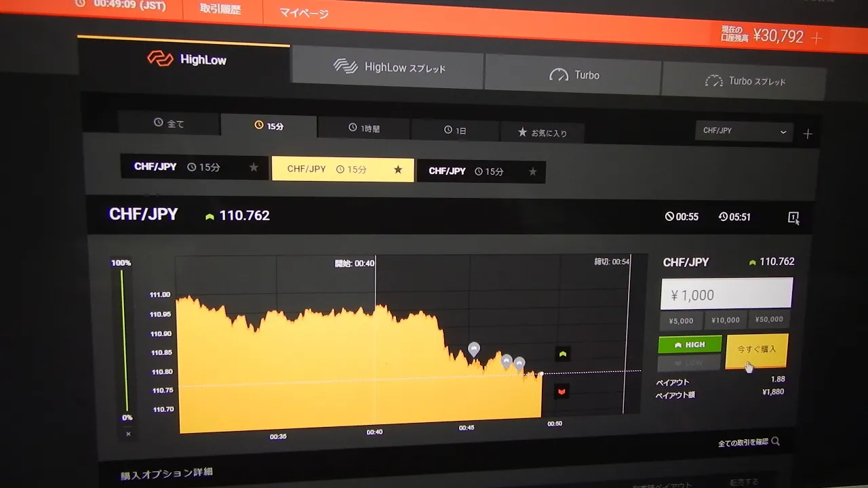Click the 購入オプション詳細 heading
Viewport: 868px width, 488px height.
tap(166, 474)
